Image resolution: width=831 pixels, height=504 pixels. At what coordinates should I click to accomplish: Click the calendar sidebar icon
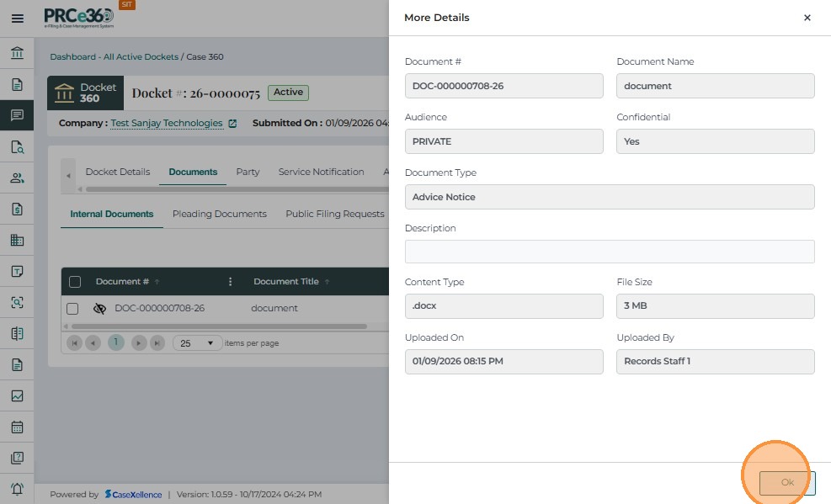17,427
